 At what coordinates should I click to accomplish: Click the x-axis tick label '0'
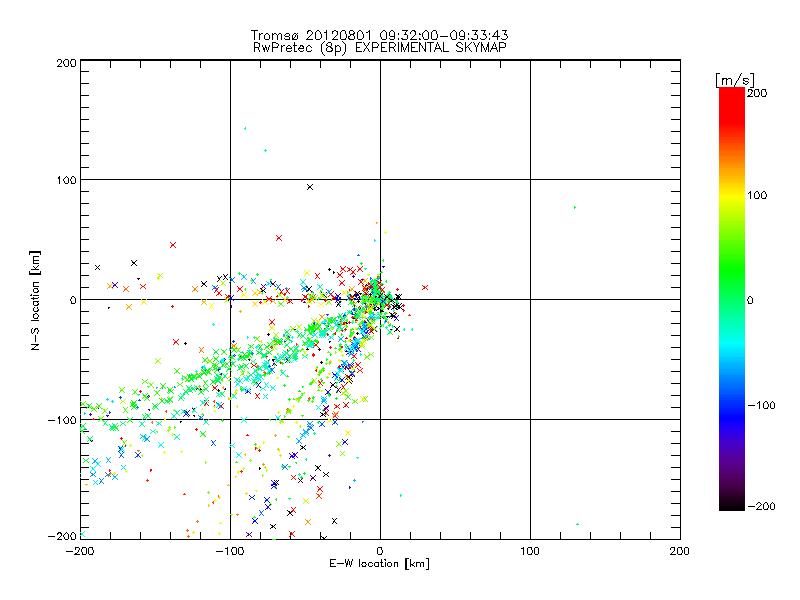click(380, 551)
